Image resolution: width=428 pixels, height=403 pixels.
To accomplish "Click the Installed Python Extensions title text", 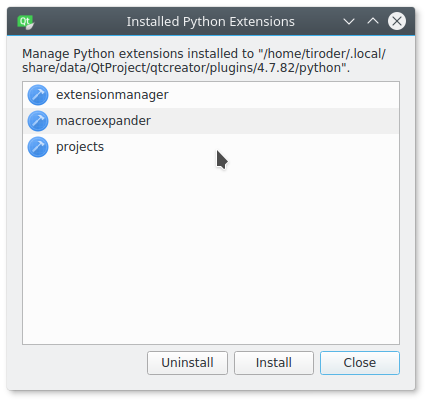I will point(211,22).
